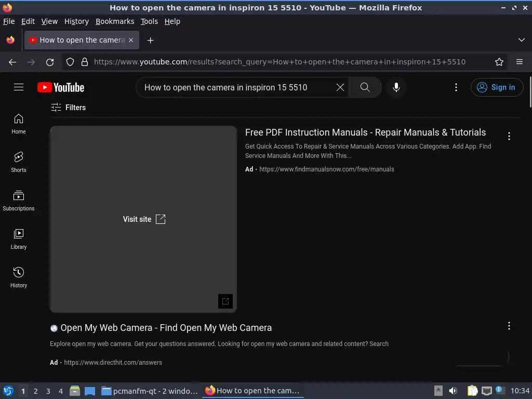Open the YouTube guide hamburger menu

coord(19,87)
